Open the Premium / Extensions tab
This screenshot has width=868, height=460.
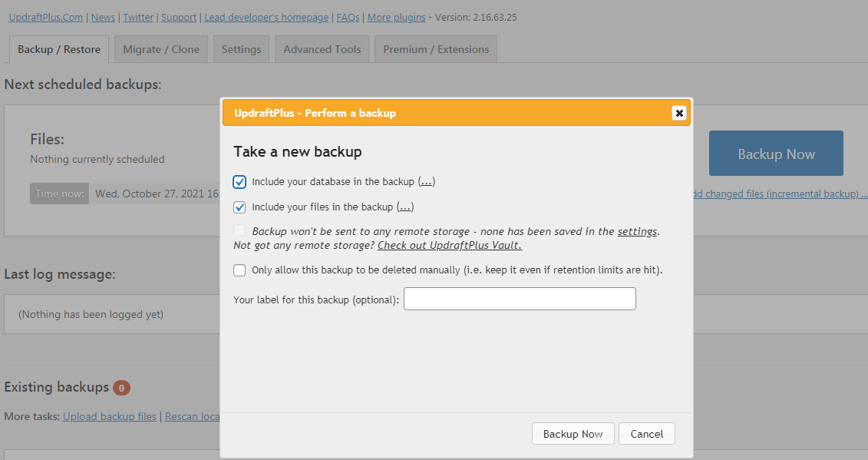[x=436, y=49]
